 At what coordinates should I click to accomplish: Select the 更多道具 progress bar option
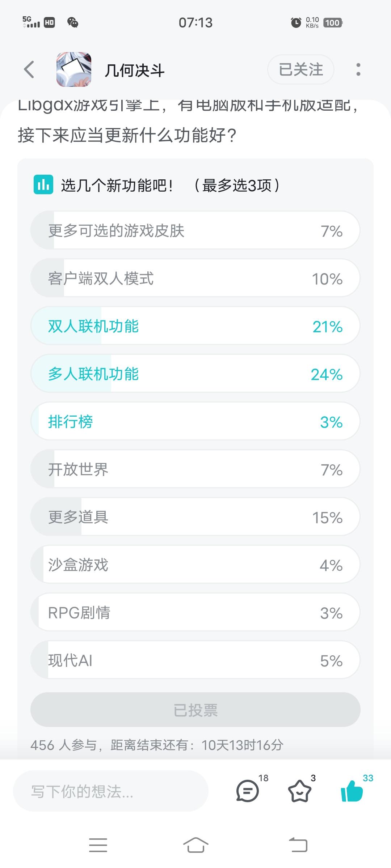point(195,517)
